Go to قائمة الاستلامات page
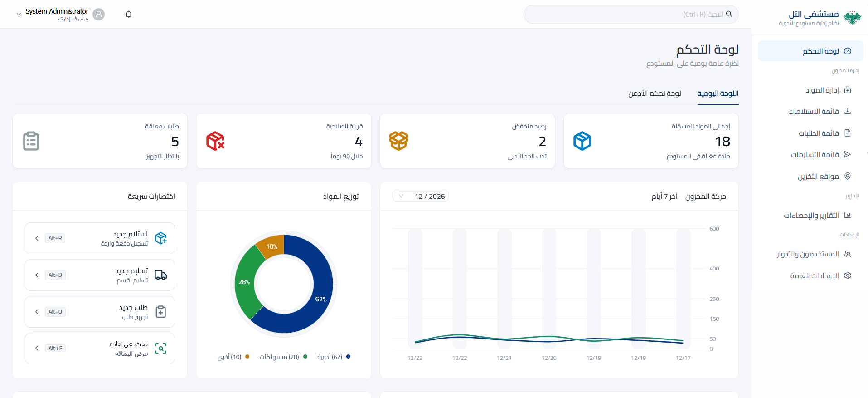 pyautogui.click(x=810, y=111)
